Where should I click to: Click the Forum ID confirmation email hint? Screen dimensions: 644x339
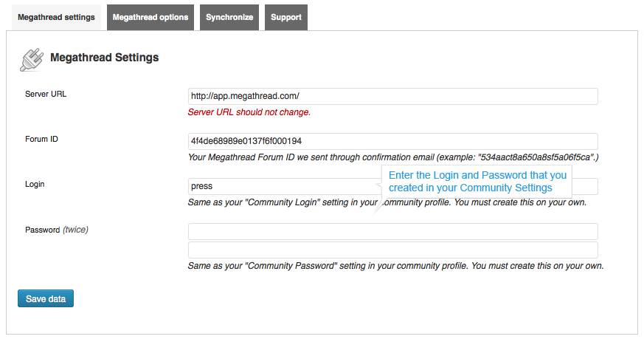pyautogui.click(x=393, y=157)
